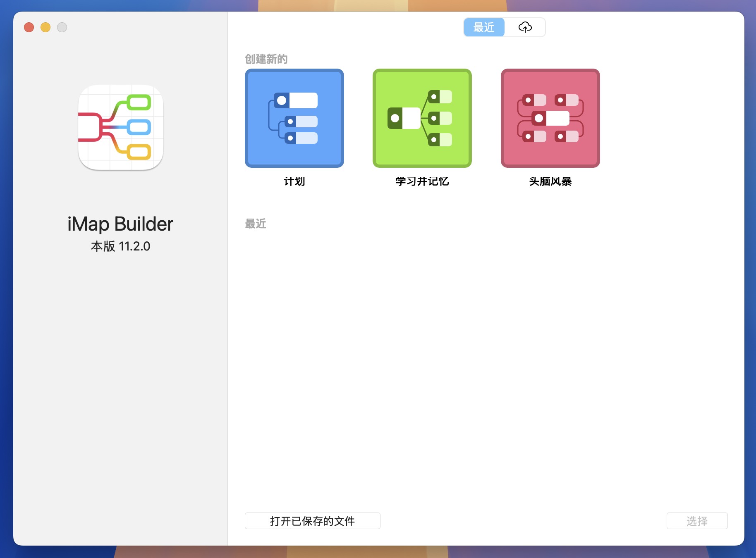Select the blue outline-style template thumbnail
The height and width of the screenshot is (558, 756).
tap(294, 118)
